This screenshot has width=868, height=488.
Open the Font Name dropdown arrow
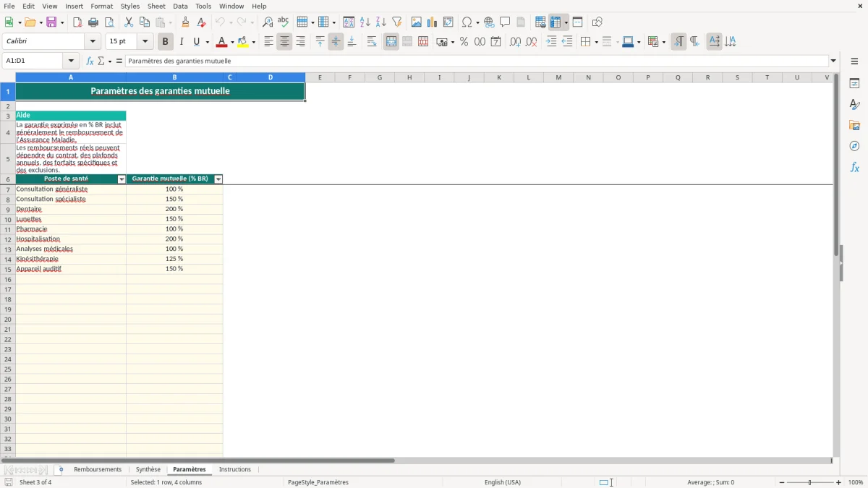point(93,42)
